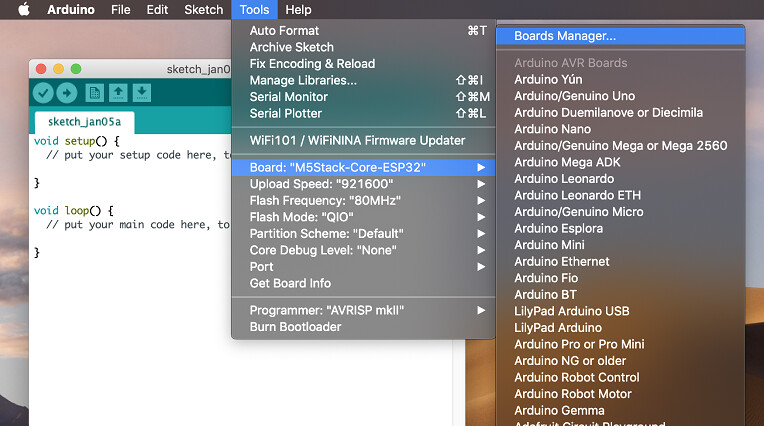Screen dimensions: 764x426
Task: Select Arduino Duemilanove or Diecimila board
Action: (620, 113)
